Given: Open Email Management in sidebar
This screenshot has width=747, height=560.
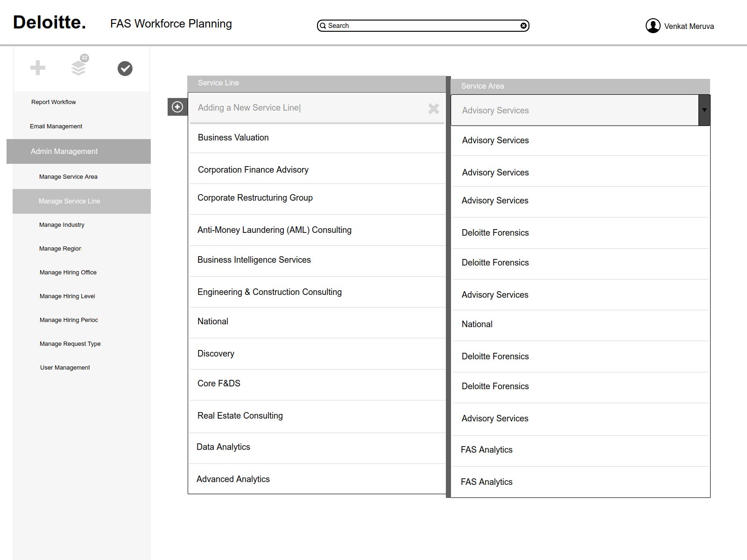Looking at the screenshot, I should [x=56, y=126].
